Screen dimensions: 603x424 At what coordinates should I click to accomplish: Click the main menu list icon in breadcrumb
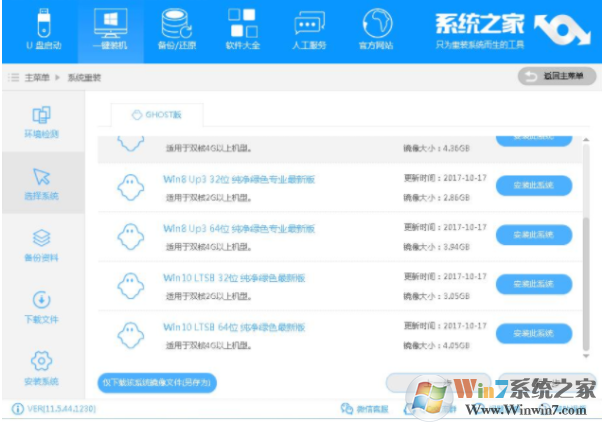(x=13, y=77)
